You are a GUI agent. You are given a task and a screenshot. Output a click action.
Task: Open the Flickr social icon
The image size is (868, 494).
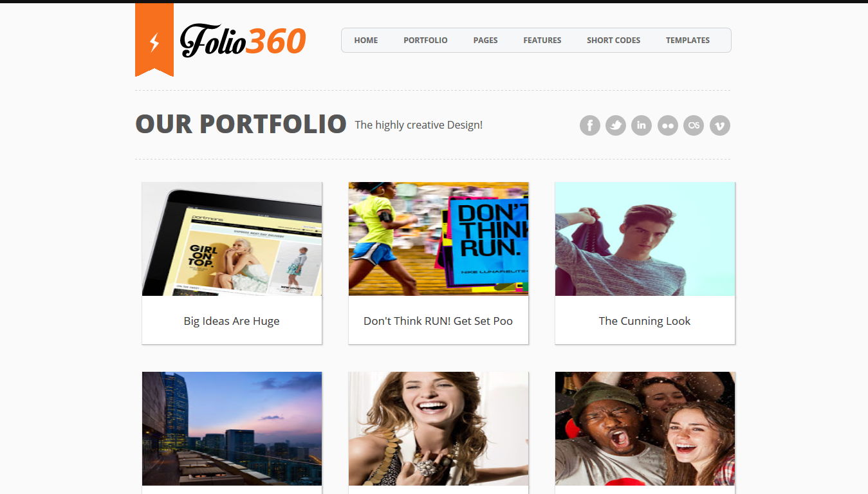pos(668,125)
